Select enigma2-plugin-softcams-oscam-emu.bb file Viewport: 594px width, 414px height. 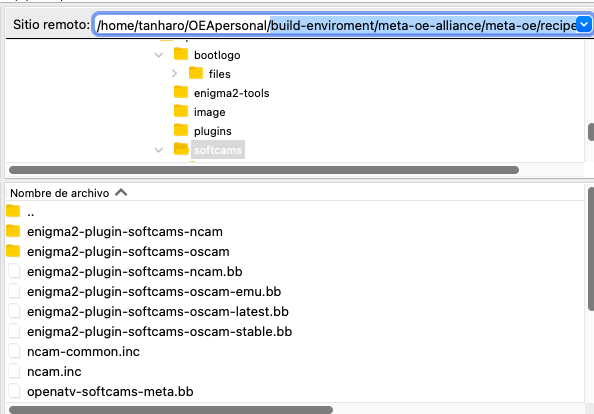point(154,292)
